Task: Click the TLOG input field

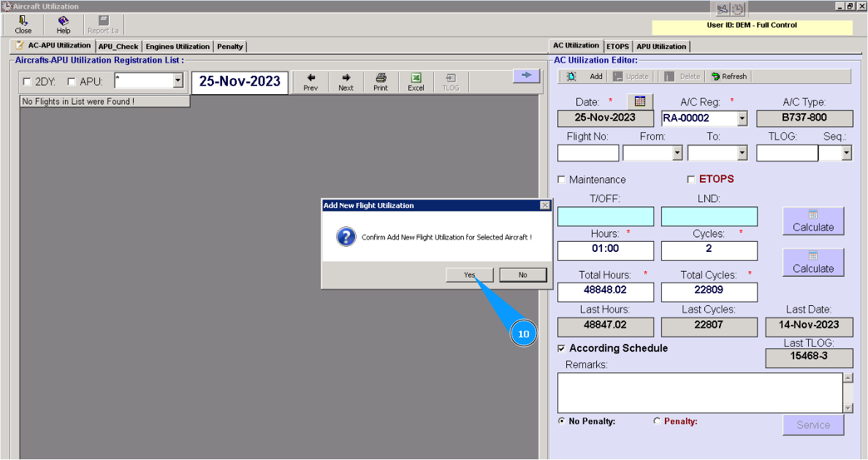Action: [x=787, y=153]
